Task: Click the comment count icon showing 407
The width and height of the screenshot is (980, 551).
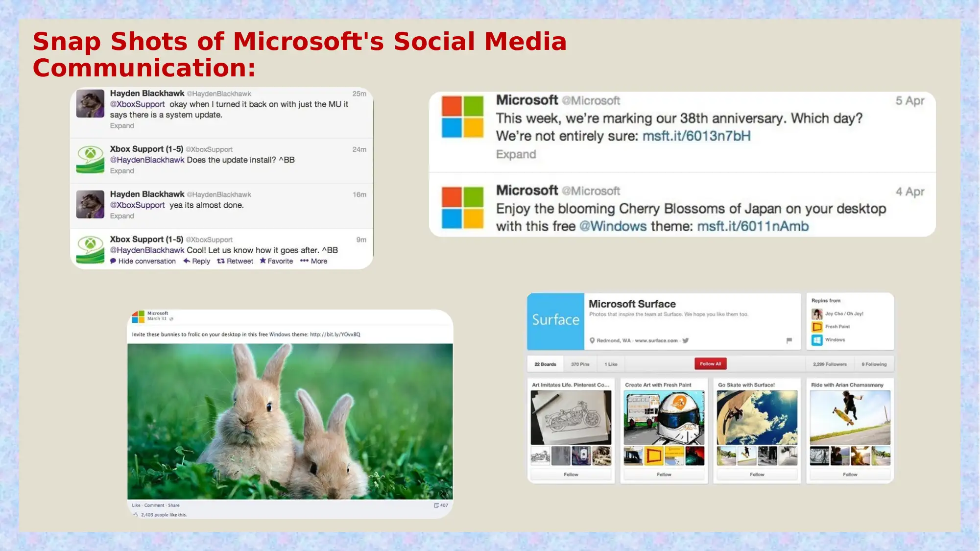Action: click(436, 505)
